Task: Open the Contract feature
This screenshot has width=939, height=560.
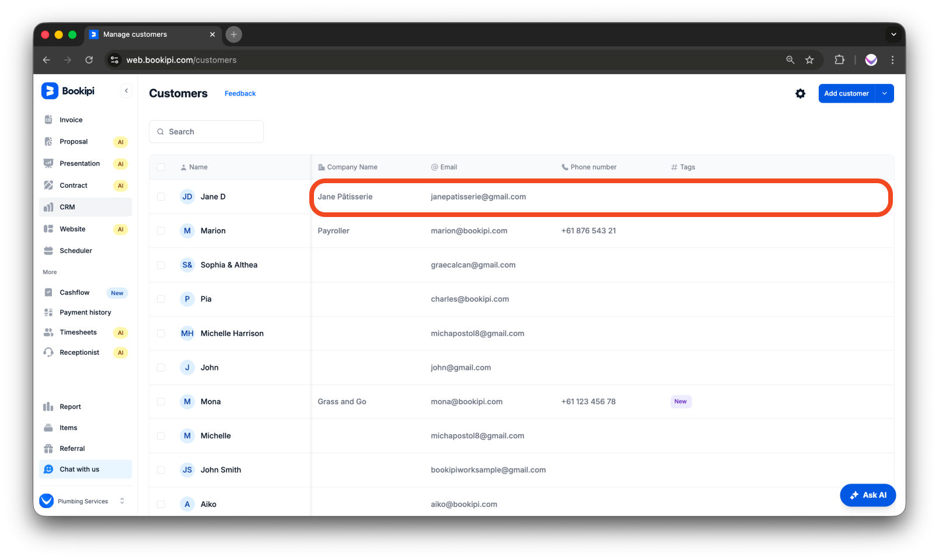Action: point(74,185)
